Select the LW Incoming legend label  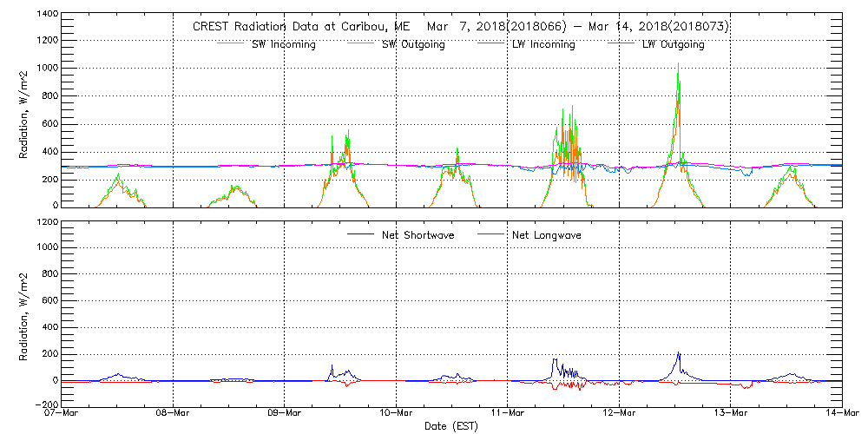click(x=543, y=45)
